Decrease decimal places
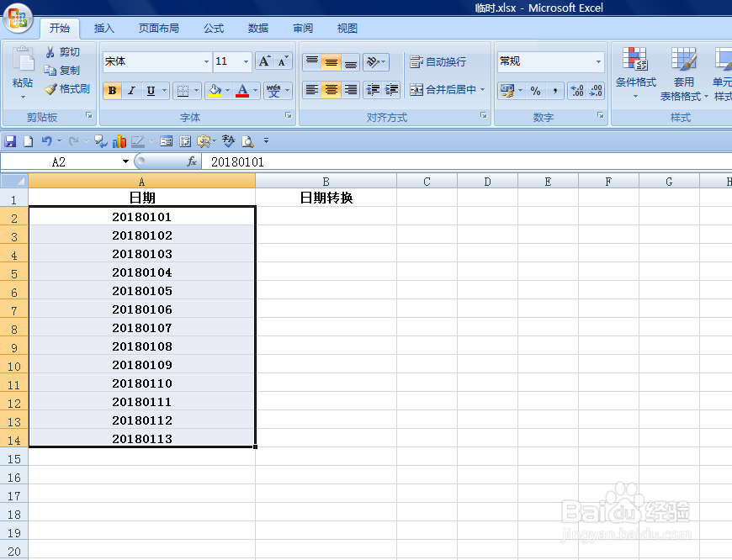The width and height of the screenshot is (732, 560). pyautogui.click(x=596, y=91)
